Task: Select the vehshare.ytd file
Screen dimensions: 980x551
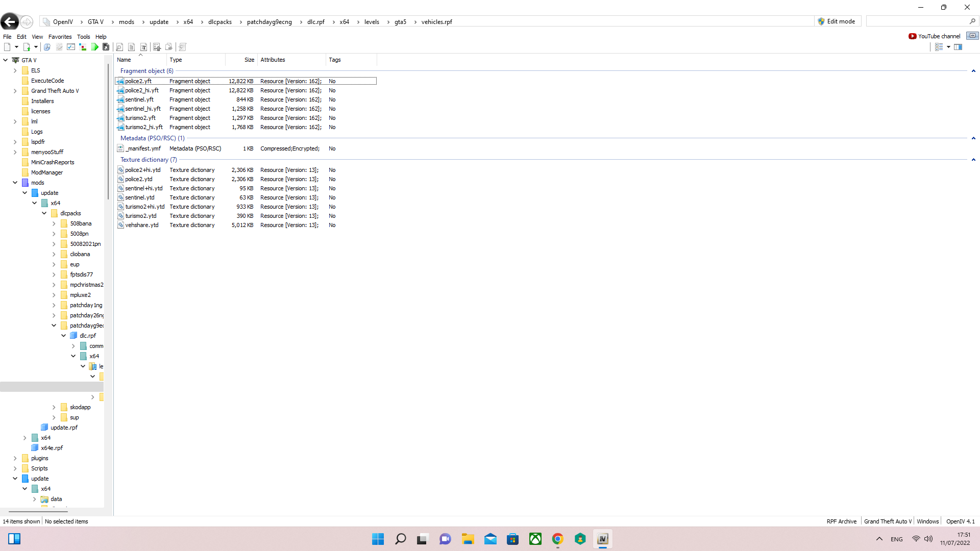Action: click(141, 225)
